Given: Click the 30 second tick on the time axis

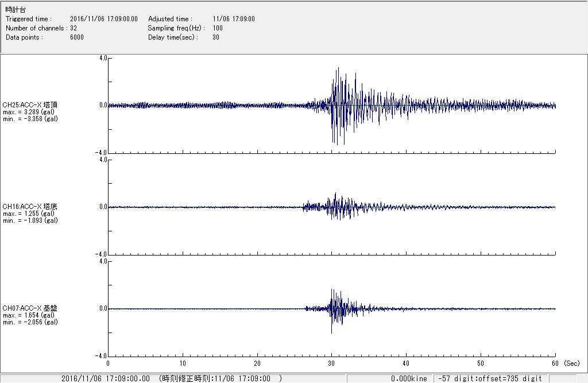Looking at the screenshot, I should [331, 363].
